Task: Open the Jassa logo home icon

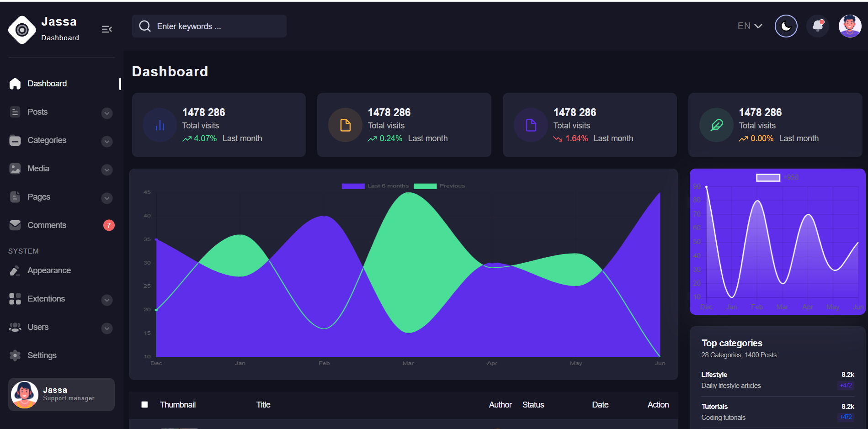Action: click(21, 29)
